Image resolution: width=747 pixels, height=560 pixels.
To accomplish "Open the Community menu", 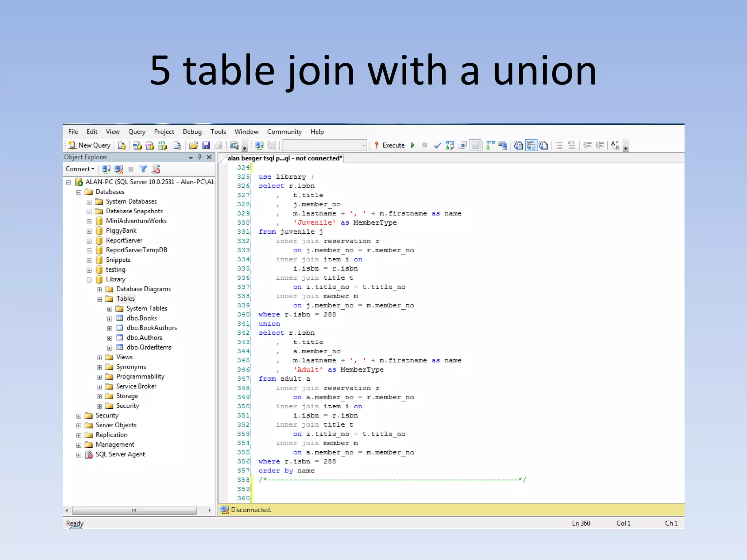I will point(284,132).
